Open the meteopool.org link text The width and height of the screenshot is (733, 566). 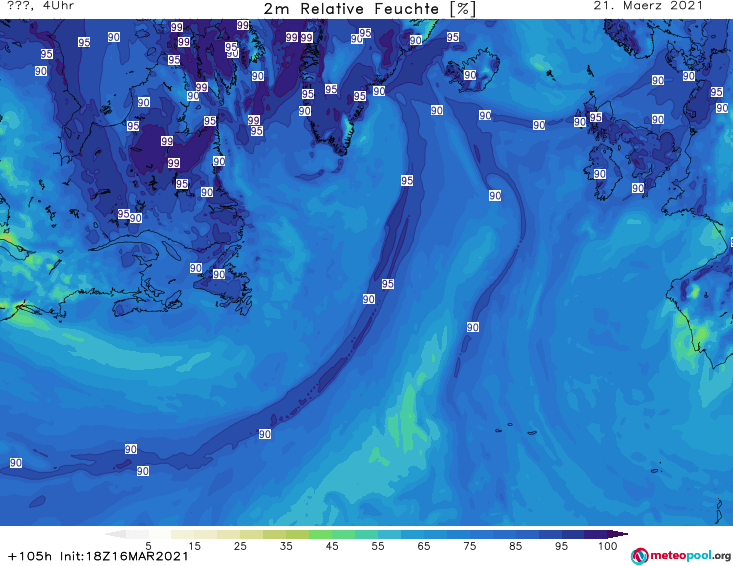[x=690, y=556]
